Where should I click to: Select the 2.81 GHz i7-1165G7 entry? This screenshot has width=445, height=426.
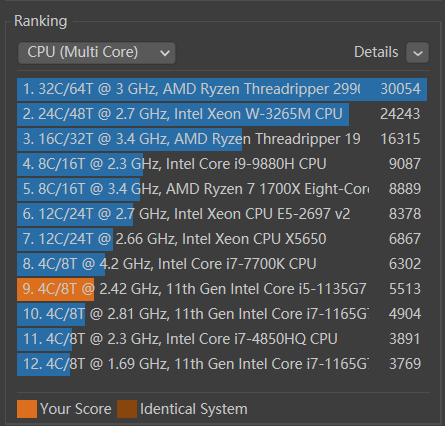[x=222, y=314]
